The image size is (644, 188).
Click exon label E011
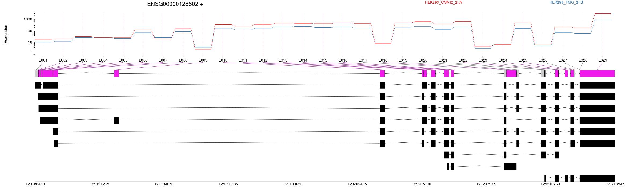tap(243, 60)
